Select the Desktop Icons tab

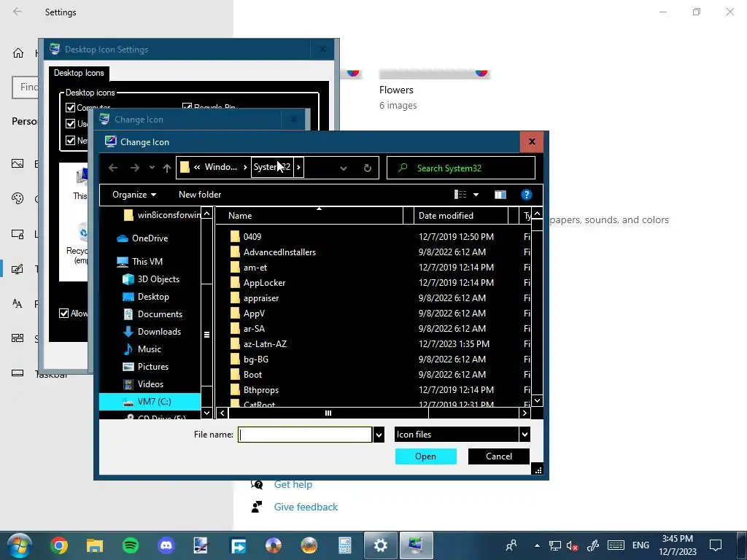79,73
